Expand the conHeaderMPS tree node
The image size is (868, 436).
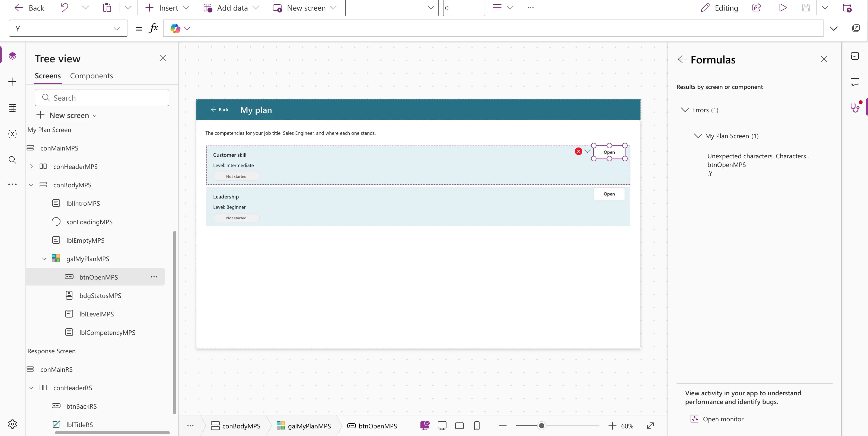(x=31, y=166)
